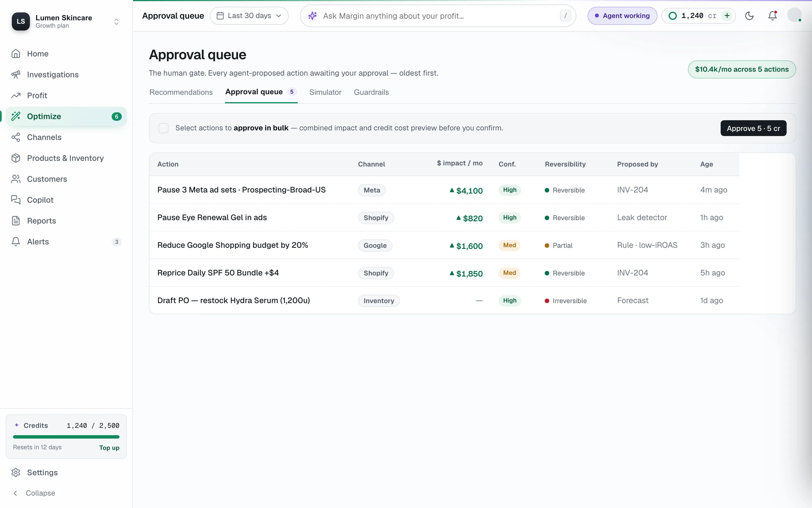Image resolution: width=812 pixels, height=508 pixels.
Task: Click the Alerts count badge 3
Action: click(116, 242)
